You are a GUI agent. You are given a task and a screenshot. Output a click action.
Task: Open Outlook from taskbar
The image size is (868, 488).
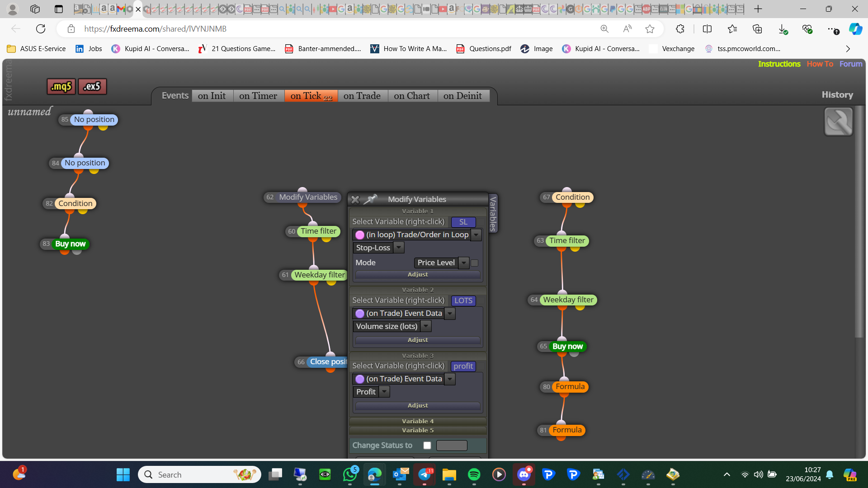pyautogui.click(x=400, y=474)
